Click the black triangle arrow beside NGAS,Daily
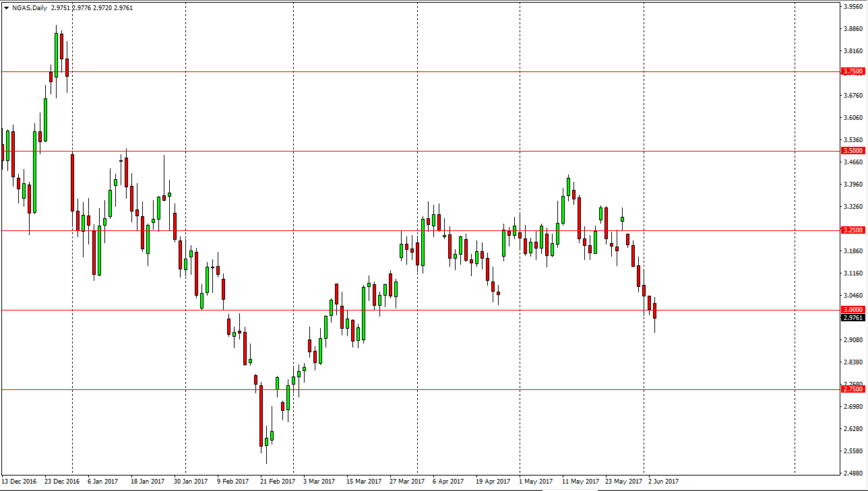 pos(6,7)
